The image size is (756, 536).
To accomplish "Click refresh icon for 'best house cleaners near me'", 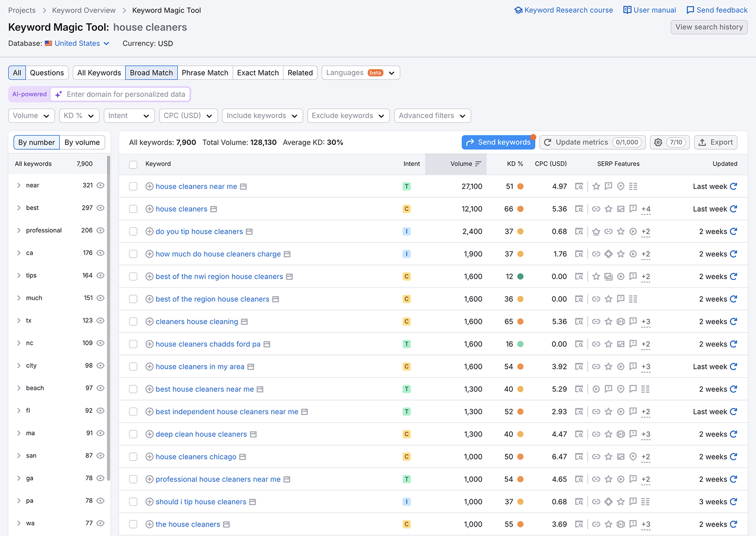I will point(733,389).
